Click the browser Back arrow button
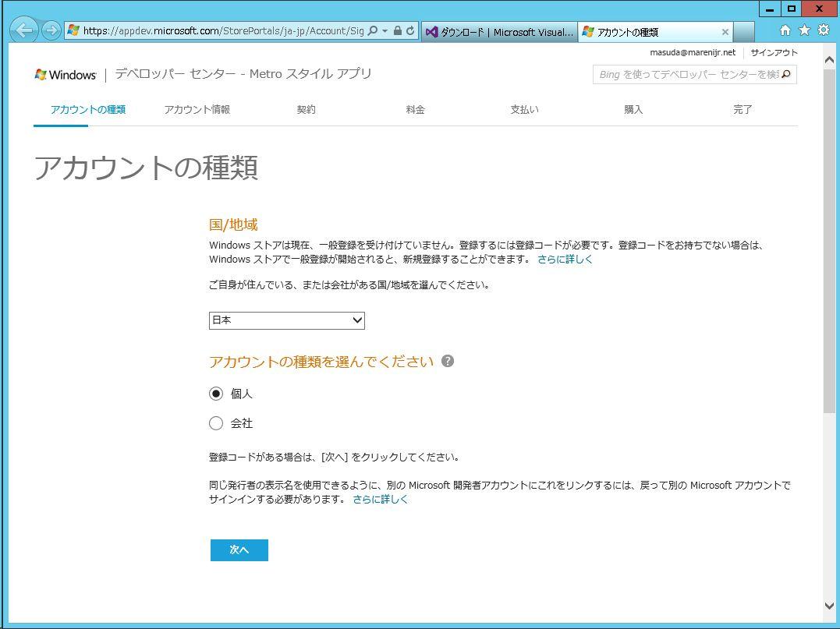The height and width of the screenshot is (629, 840). [x=23, y=30]
